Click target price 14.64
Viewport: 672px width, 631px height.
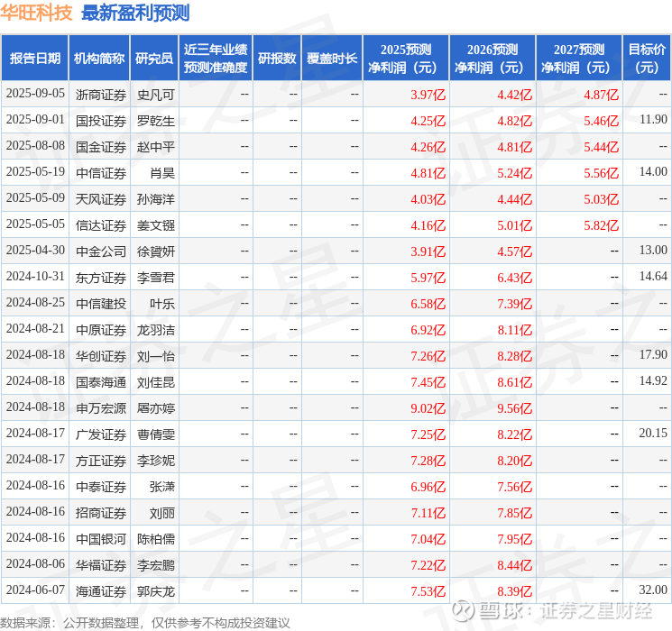(653, 277)
